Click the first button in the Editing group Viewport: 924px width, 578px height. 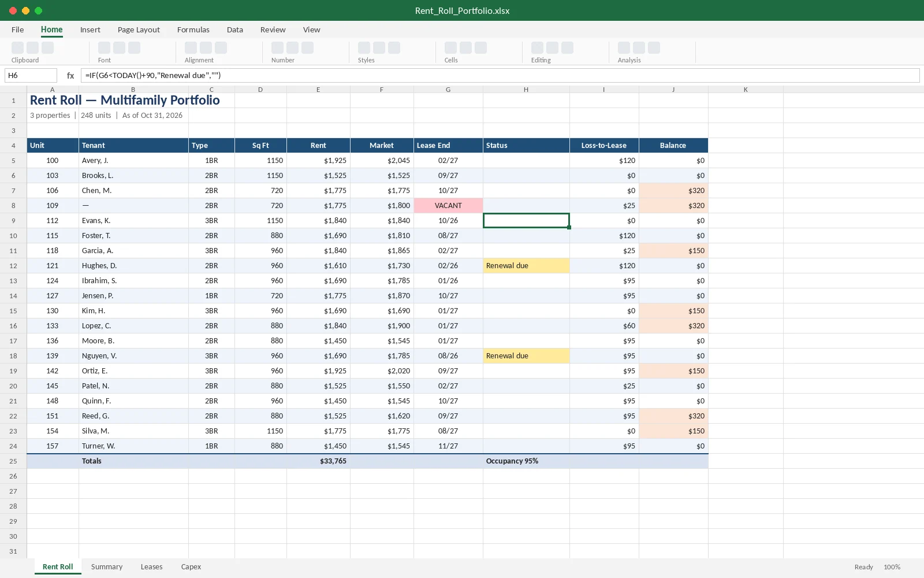pyautogui.click(x=538, y=48)
